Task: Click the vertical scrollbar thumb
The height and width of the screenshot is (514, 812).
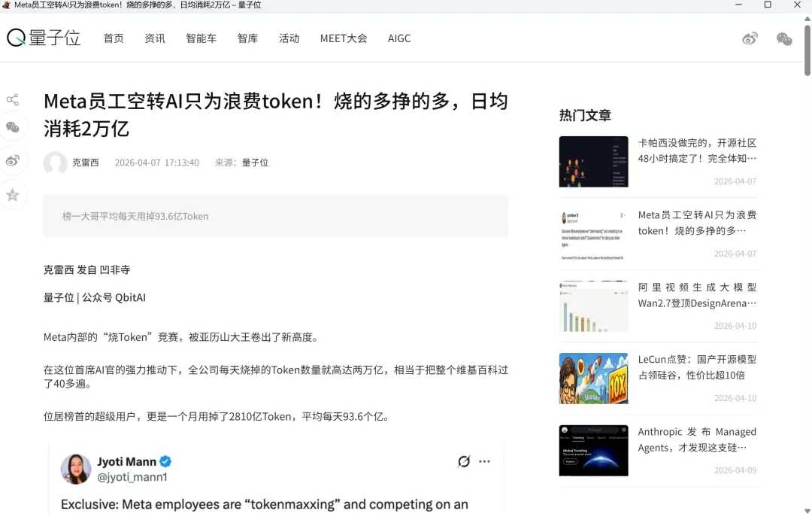Action: pyautogui.click(x=807, y=50)
